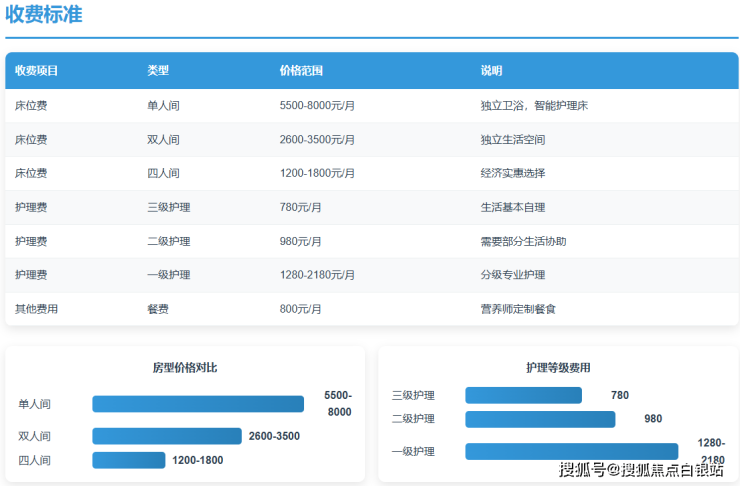
Task: Select the 护理等级费用 chart title
Action: (x=558, y=368)
